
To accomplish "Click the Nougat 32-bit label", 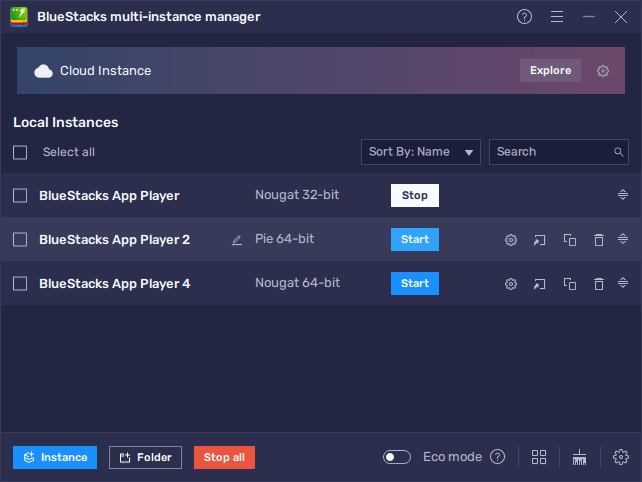I will (297, 195).
